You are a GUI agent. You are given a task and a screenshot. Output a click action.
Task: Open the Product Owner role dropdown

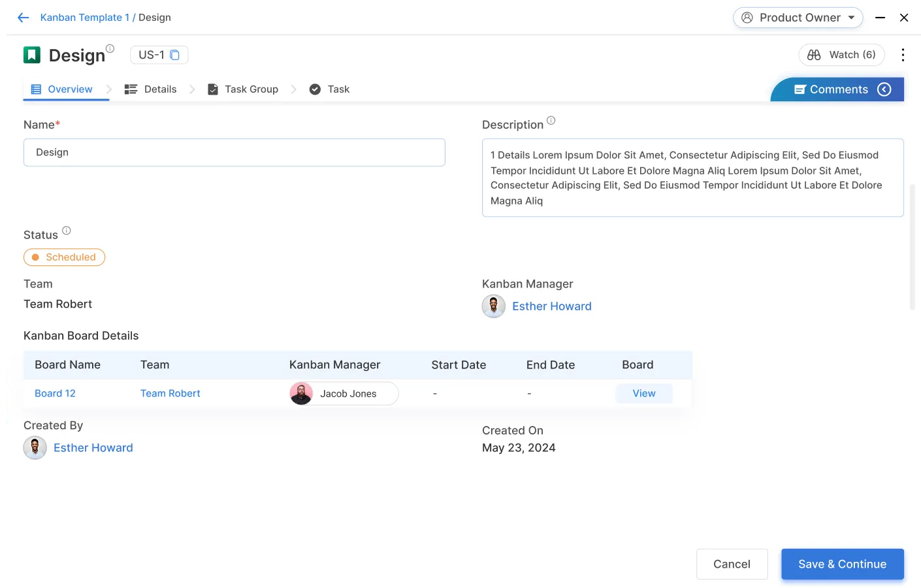click(798, 18)
